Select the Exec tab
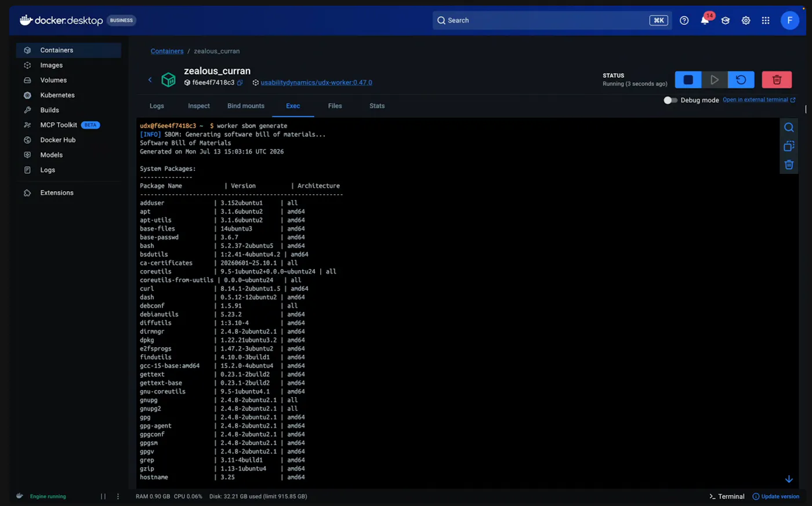The height and width of the screenshot is (506, 812). pos(293,106)
